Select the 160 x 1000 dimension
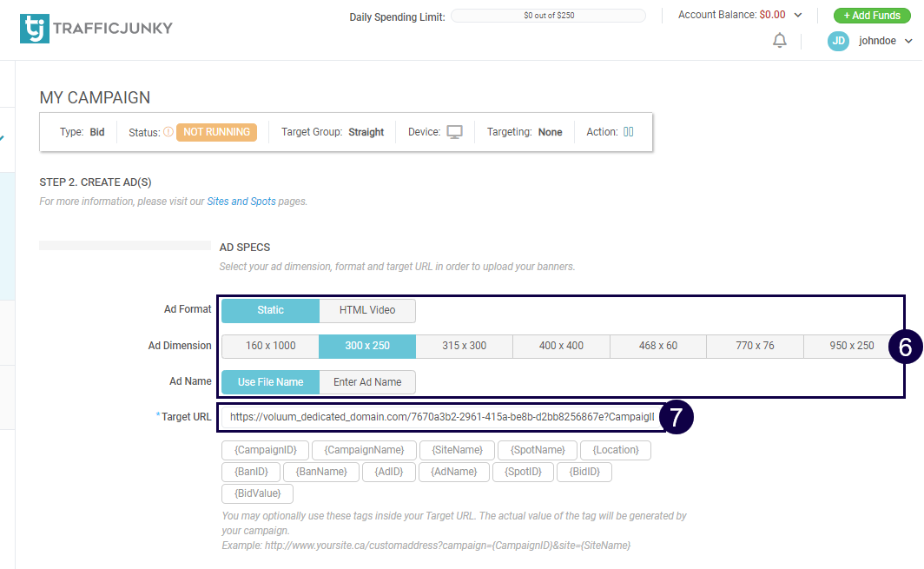The width and height of the screenshot is (924, 569). [x=270, y=346]
